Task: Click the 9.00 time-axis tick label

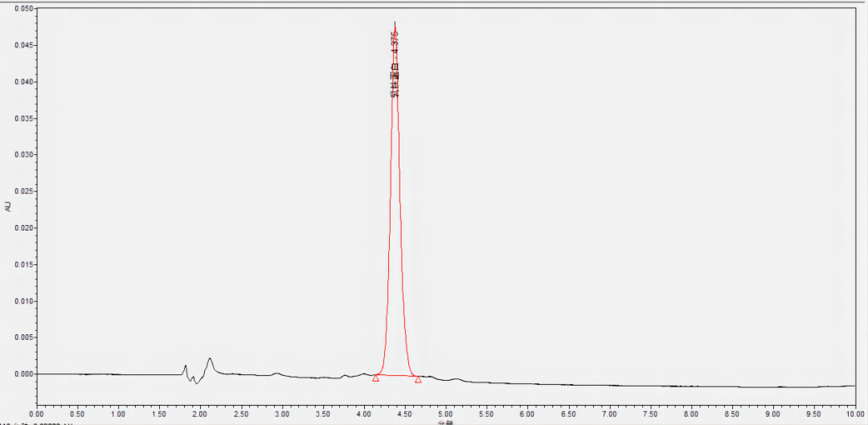Action: pyautogui.click(x=774, y=414)
